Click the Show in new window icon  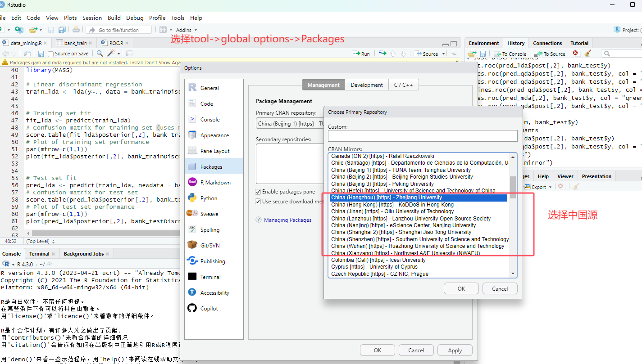point(27,54)
